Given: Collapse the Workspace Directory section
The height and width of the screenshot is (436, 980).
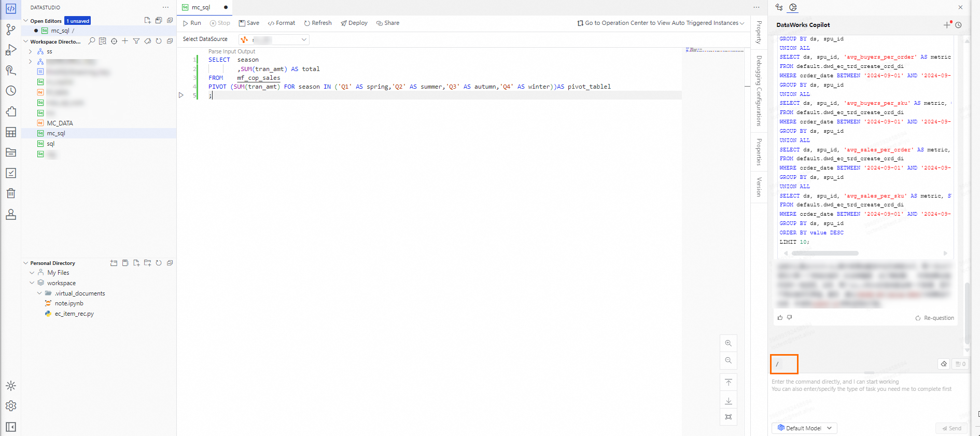Looking at the screenshot, I should click(x=26, y=41).
